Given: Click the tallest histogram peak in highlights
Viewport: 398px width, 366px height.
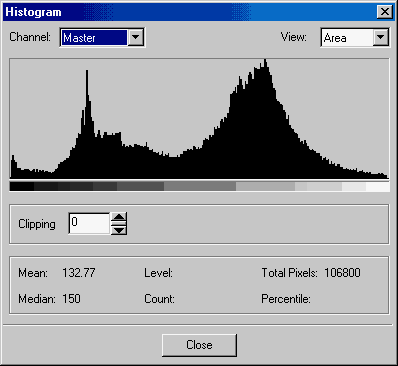Looking at the screenshot, I should 265,63.
